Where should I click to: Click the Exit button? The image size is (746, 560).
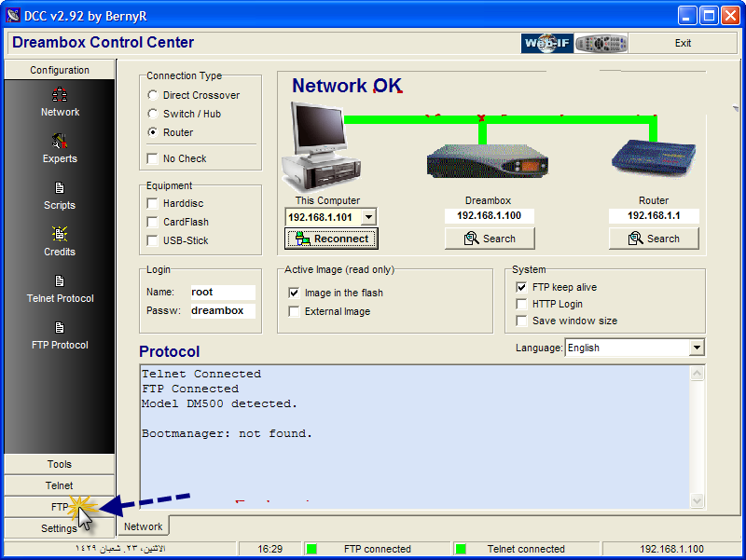tap(683, 43)
